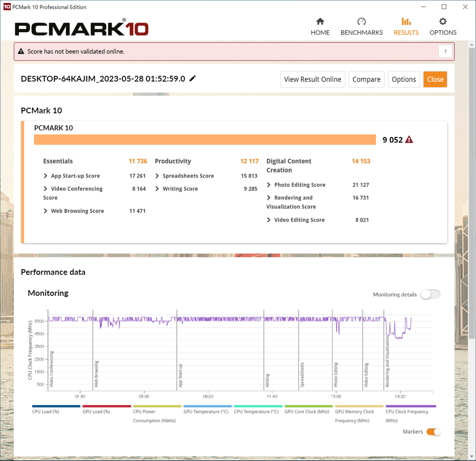Open help question mark in banner
476x461 pixels.
click(x=445, y=52)
